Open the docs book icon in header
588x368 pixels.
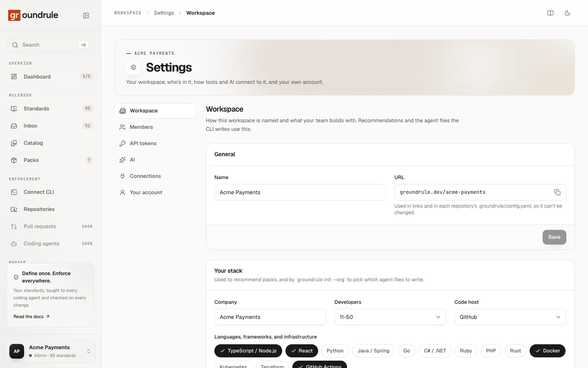(x=550, y=13)
